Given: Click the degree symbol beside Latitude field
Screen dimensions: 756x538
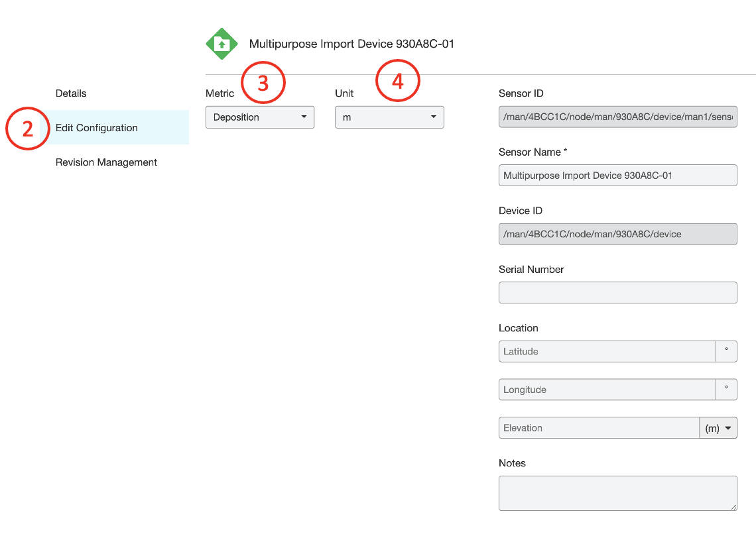Looking at the screenshot, I should tap(727, 351).
